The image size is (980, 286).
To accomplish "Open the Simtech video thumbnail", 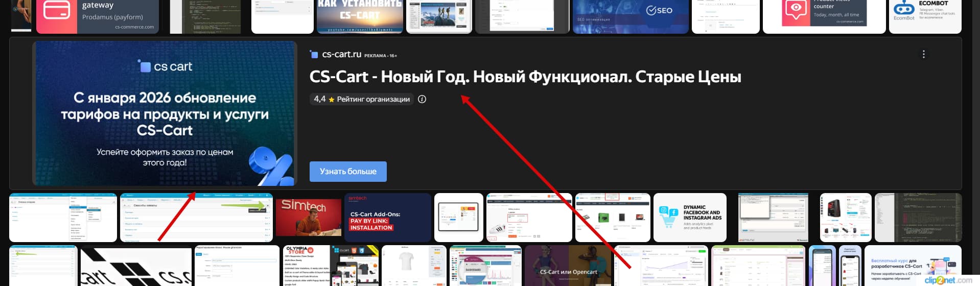I will click(308, 218).
